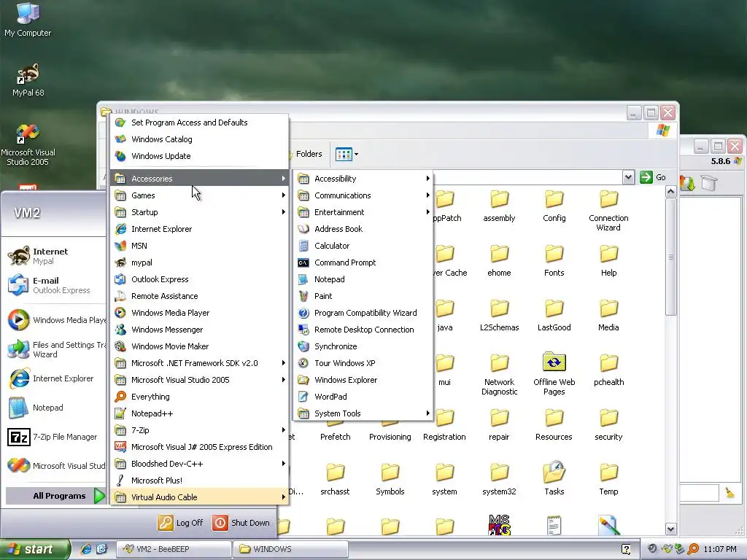Open the 7-Zip program group
The width and height of the screenshot is (747, 560).
click(x=200, y=430)
